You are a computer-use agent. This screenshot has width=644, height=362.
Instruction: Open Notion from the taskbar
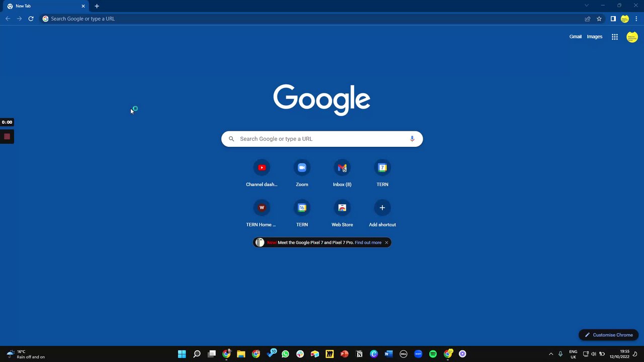tap(359, 354)
